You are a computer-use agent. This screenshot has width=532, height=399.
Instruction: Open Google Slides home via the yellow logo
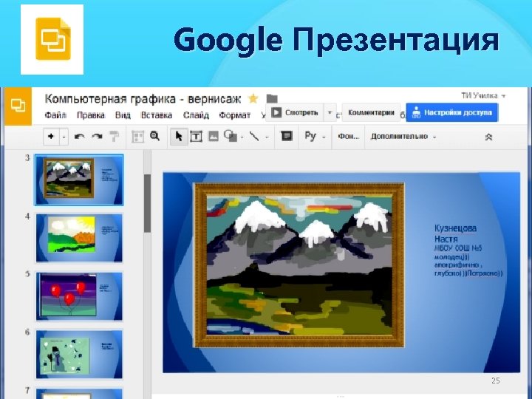point(18,106)
